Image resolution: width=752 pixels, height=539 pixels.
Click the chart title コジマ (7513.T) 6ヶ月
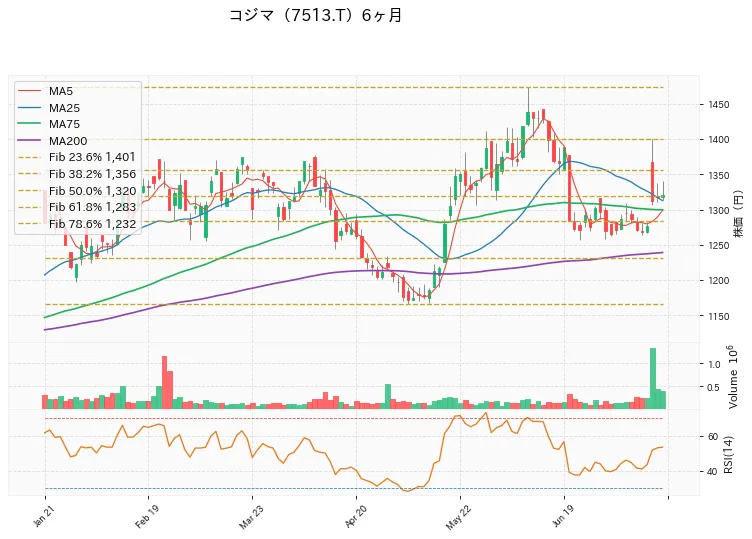(315, 15)
